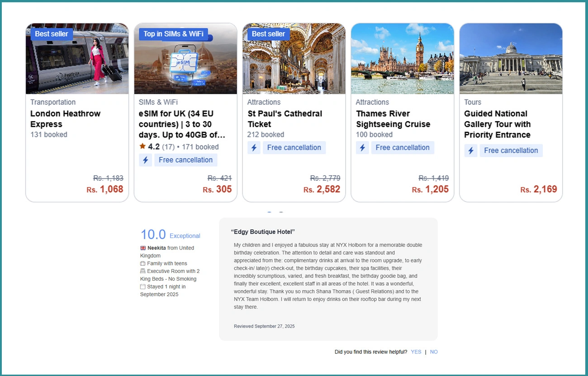Viewport: 588px width, 376px height.
Task: Mark the review as helpful with YES
Action: 416,352
